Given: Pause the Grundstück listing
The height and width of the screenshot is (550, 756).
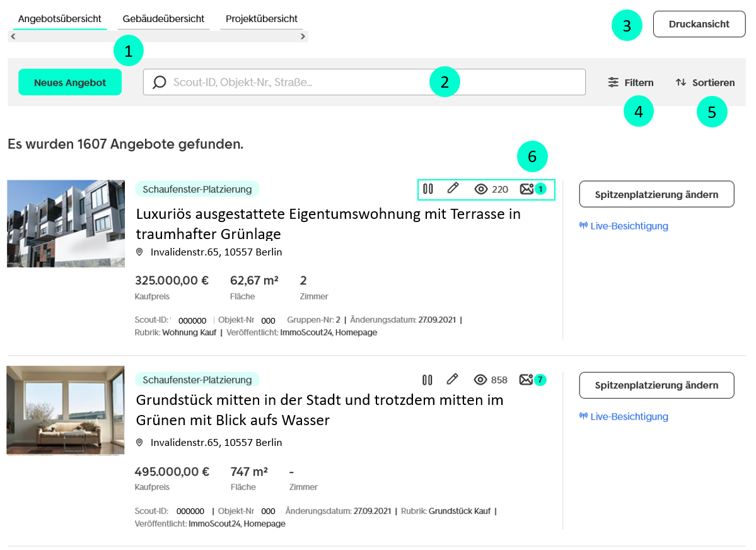Looking at the screenshot, I should click(x=427, y=380).
